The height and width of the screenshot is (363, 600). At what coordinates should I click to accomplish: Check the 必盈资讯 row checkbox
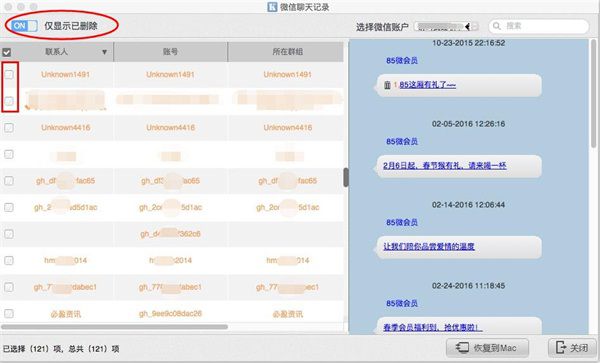(9, 314)
